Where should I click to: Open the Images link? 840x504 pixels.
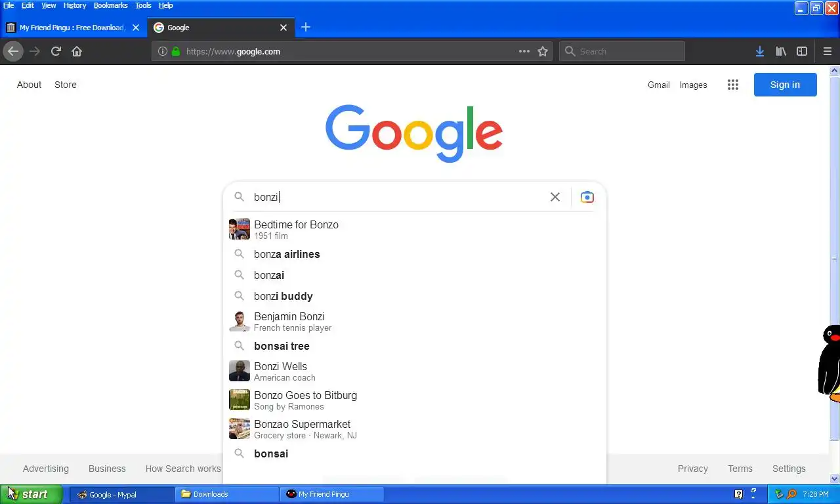pos(693,85)
